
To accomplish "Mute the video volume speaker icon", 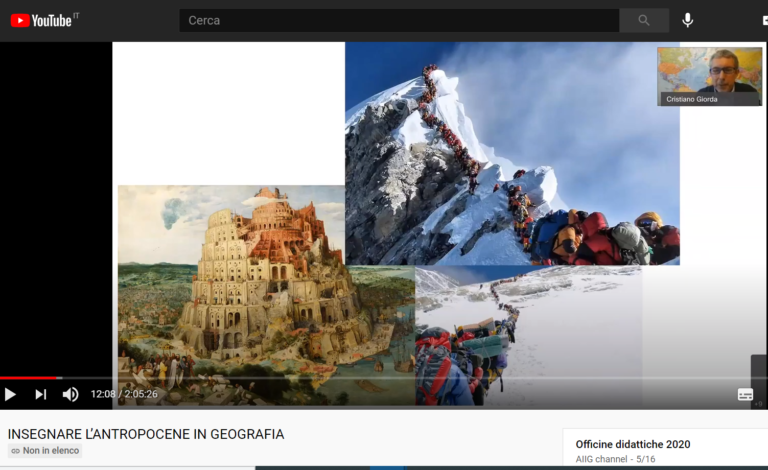I will click(x=71, y=394).
